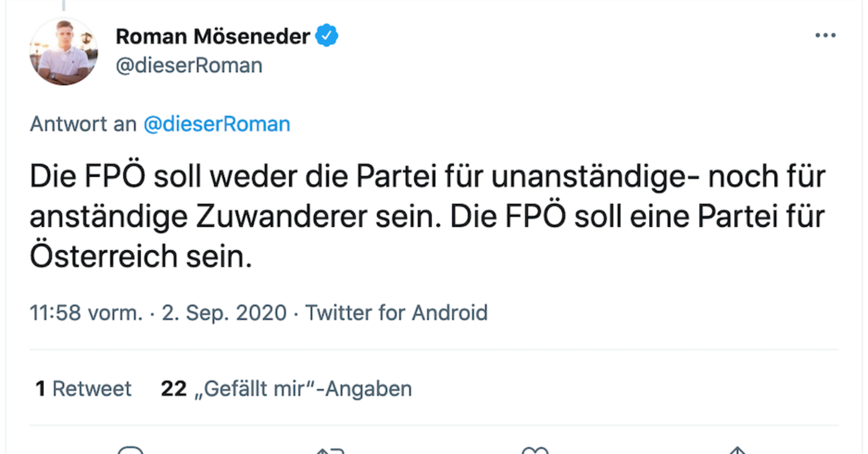Click Roman Möseneder's profile picture
The image size is (868, 454).
point(64,52)
